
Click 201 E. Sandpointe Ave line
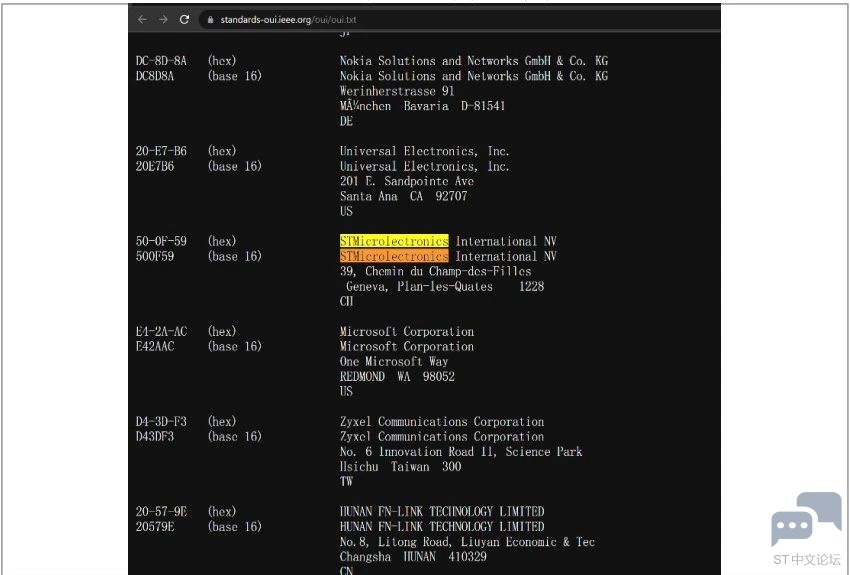tap(407, 181)
